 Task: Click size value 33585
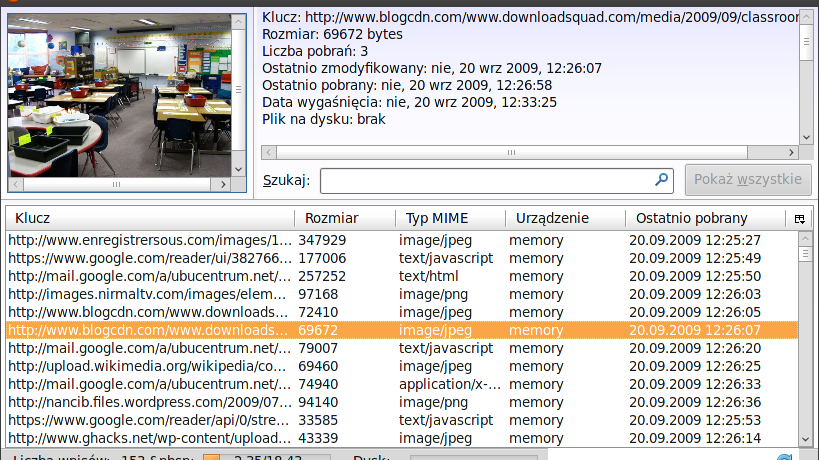(x=318, y=420)
